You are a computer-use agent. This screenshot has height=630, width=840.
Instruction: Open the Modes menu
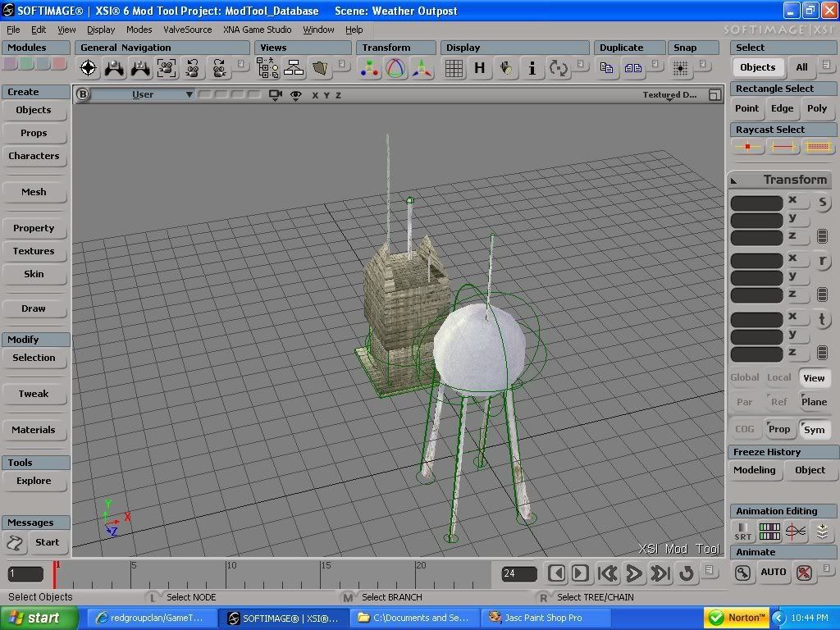139,30
